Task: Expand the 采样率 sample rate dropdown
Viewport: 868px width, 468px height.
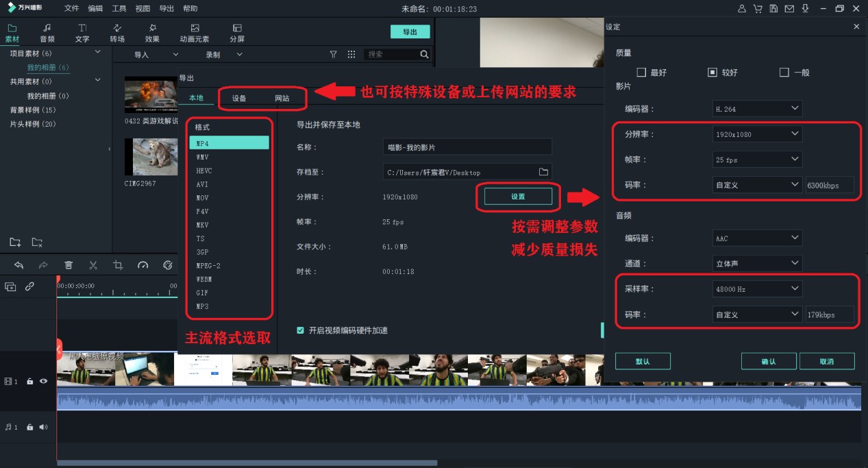Action: (756, 288)
